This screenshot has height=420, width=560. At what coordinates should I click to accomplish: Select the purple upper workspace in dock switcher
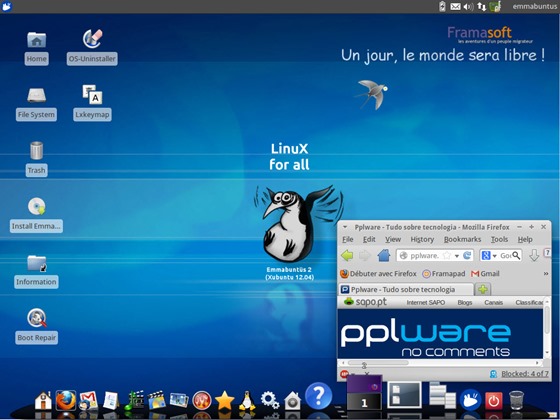click(364, 384)
